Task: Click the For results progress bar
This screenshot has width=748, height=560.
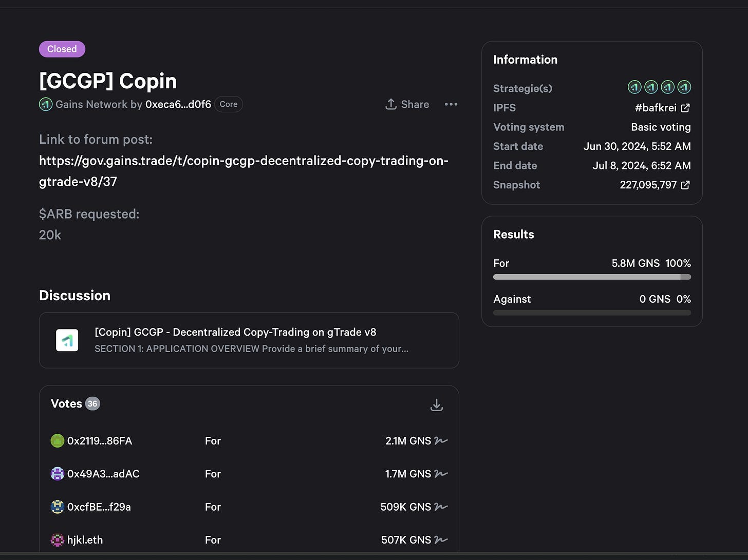Action: click(592, 277)
